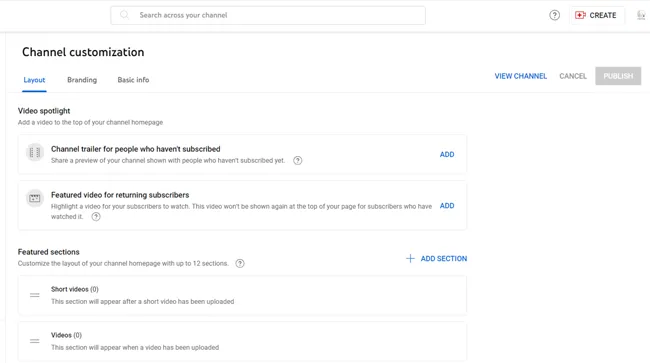The image size is (650, 363).
Task: Open help tooltip after 'watched it.' text
Action: [96, 217]
